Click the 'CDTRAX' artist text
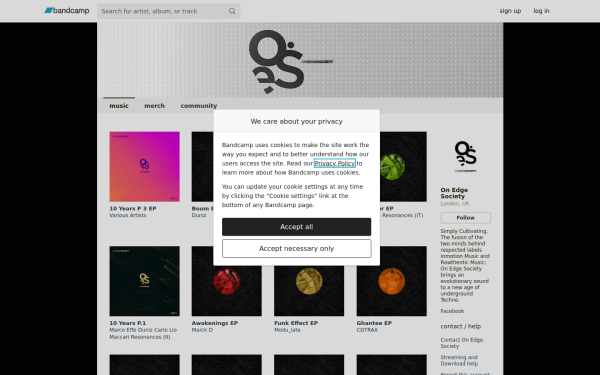Image resolution: width=600 pixels, height=375 pixels. (x=367, y=330)
